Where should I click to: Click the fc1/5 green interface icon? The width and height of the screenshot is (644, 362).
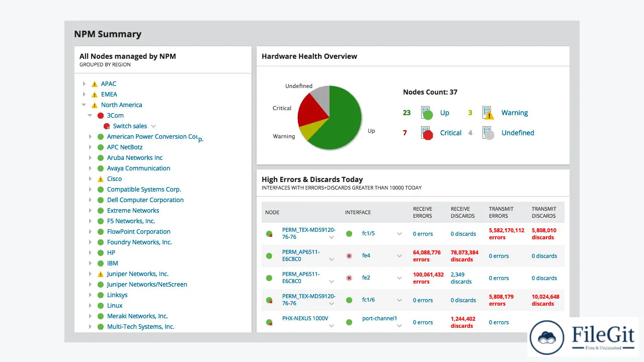[x=349, y=234]
